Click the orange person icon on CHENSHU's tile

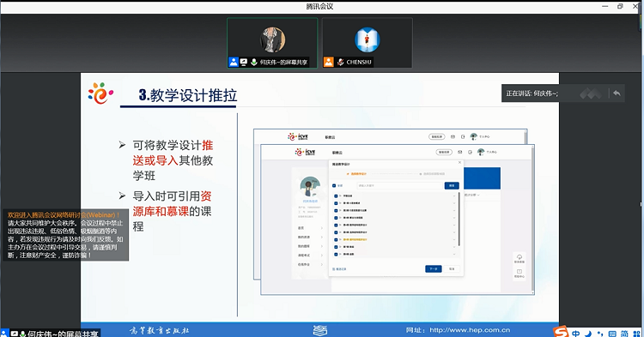[329, 63]
